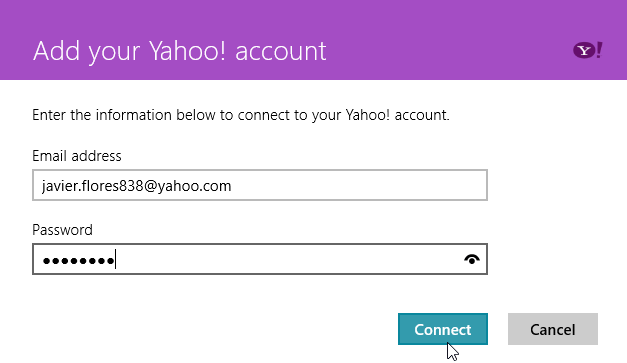The width and height of the screenshot is (627, 363).
Task: Focus the Email address input field
Action: click(260, 185)
